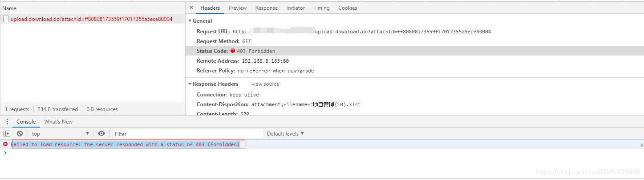Clear the console with the ban icon
This screenshot has height=180, width=644.
click(20, 133)
